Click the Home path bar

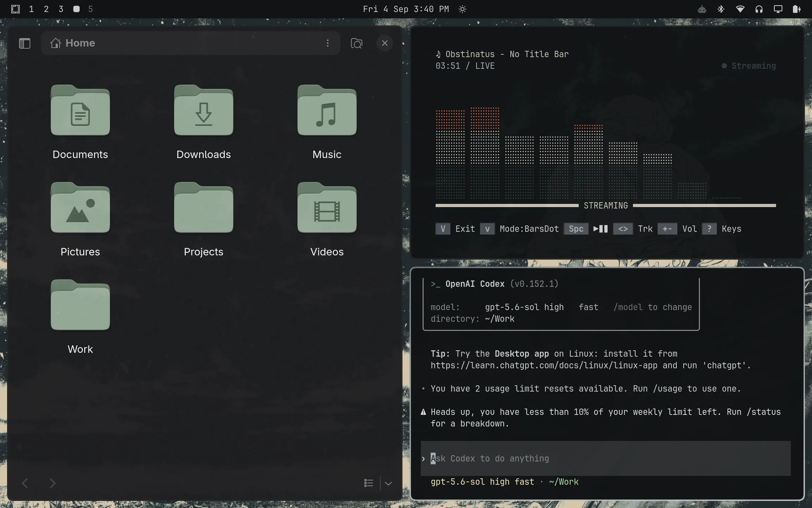point(190,43)
